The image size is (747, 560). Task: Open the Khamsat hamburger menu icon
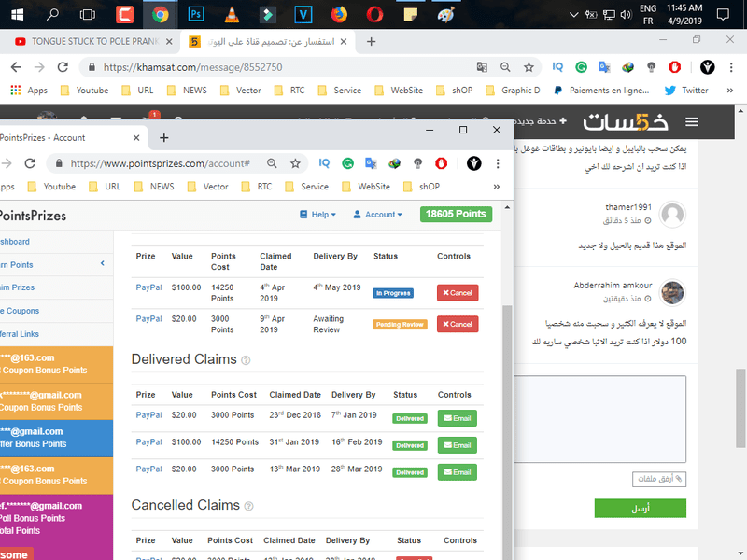(x=692, y=121)
